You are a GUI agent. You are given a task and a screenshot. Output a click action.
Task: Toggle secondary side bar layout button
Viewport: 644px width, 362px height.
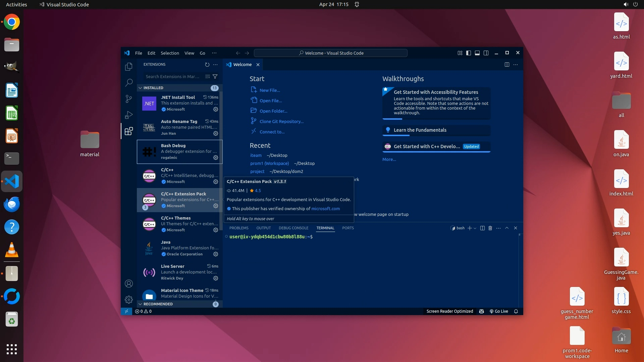pos(486,53)
